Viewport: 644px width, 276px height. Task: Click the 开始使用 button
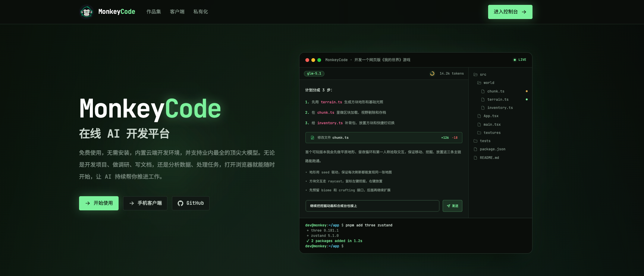click(99, 203)
